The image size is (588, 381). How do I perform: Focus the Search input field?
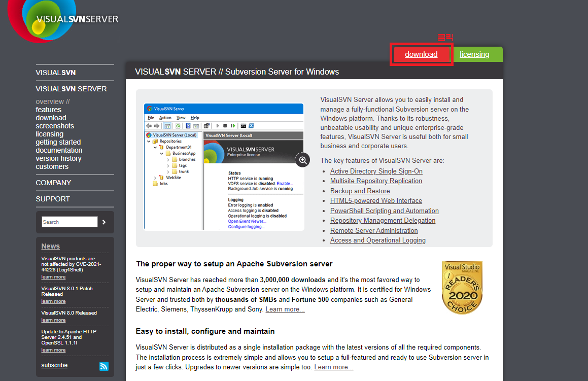point(70,222)
